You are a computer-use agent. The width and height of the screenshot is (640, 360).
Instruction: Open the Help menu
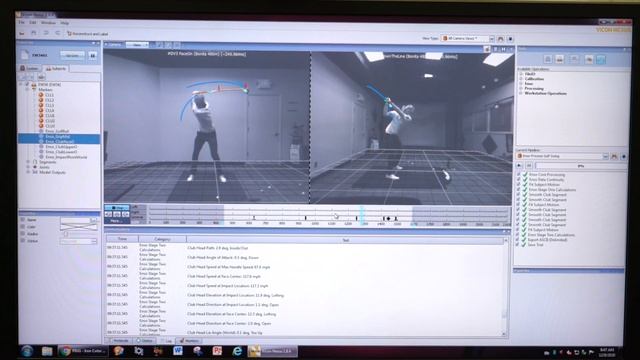64,23
